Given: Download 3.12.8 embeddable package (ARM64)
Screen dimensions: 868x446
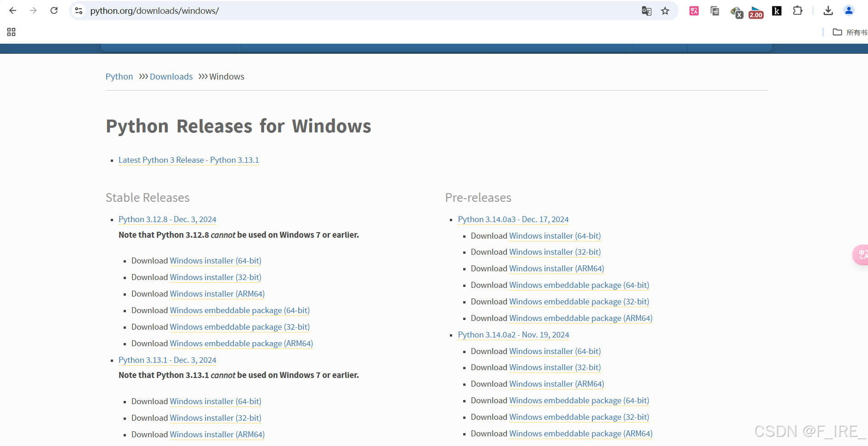Looking at the screenshot, I should pyautogui.click(x=241, y=343).
